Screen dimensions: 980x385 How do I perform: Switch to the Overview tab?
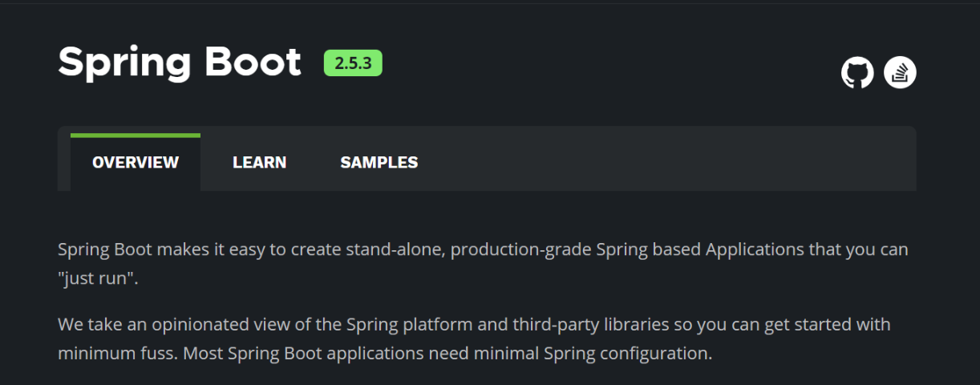136,163
